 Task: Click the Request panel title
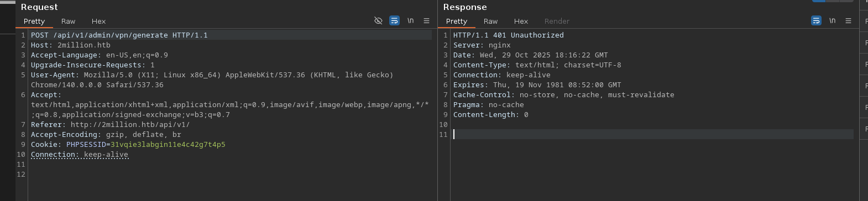click(x=39, y=7)
